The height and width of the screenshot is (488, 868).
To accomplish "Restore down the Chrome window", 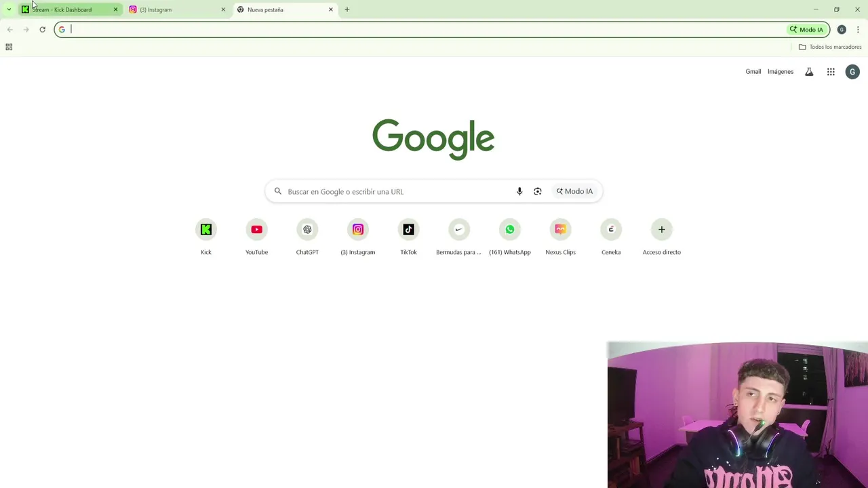I will pyautogui.click(x=837, y=9).
